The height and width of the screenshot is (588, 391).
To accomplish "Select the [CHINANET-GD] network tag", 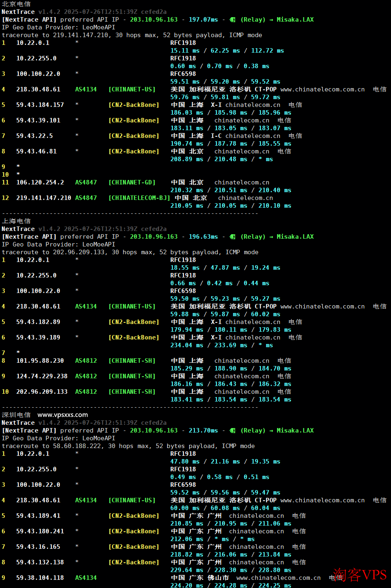I will click(x=132, y=182).
